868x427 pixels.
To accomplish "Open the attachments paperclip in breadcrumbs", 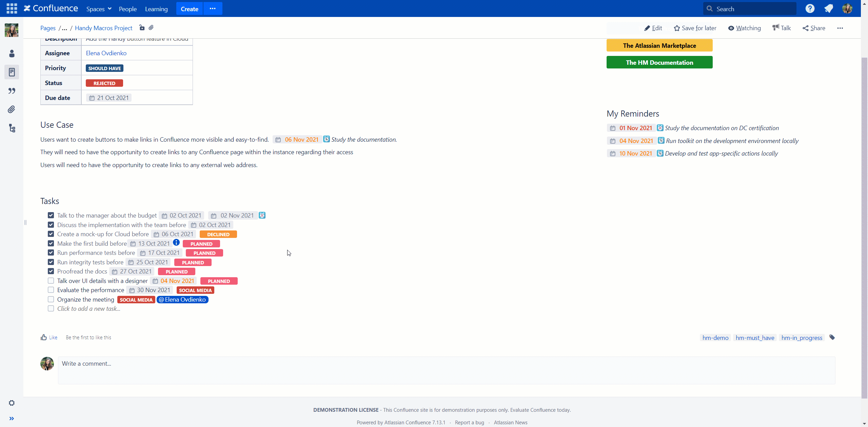I will tap(151, 28).
